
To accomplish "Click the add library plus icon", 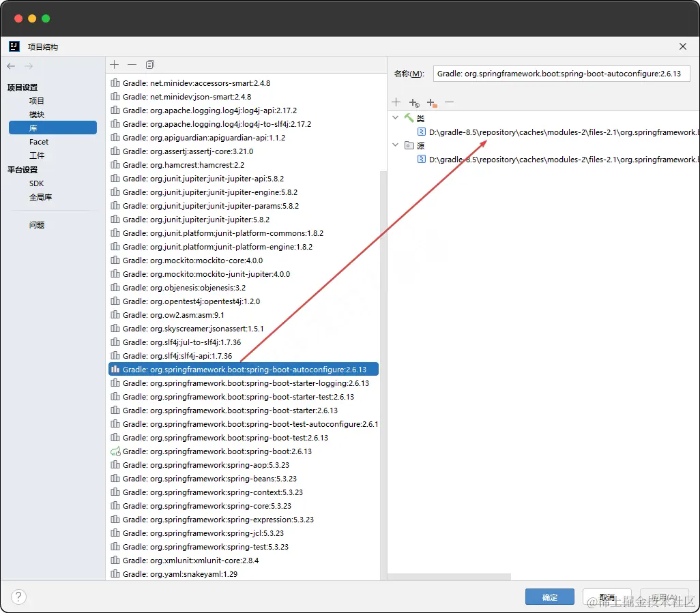I will point(115,65).
